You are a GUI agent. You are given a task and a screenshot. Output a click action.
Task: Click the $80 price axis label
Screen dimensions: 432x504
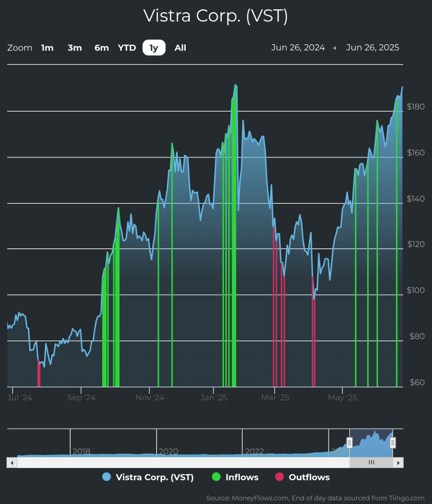417,336
